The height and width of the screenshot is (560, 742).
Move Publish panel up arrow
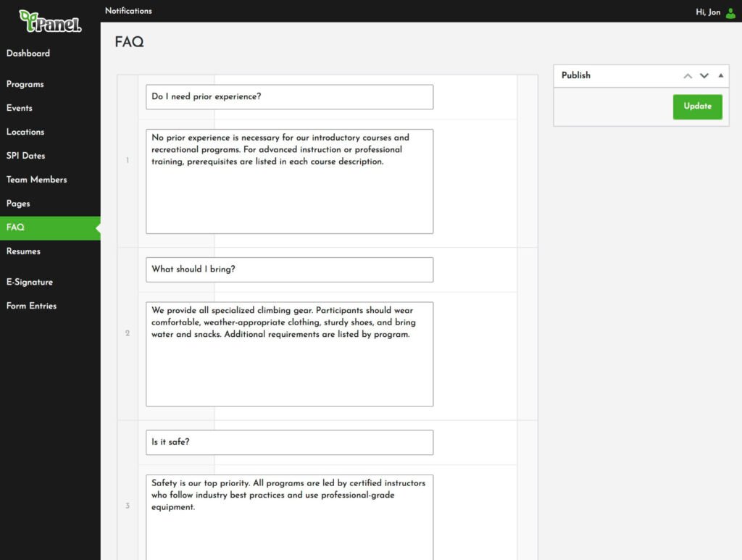click(688, 75)
